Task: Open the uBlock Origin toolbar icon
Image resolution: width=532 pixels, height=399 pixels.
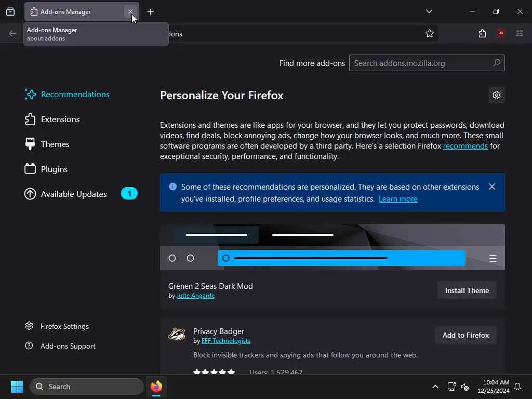Action: tap(501, 33)
